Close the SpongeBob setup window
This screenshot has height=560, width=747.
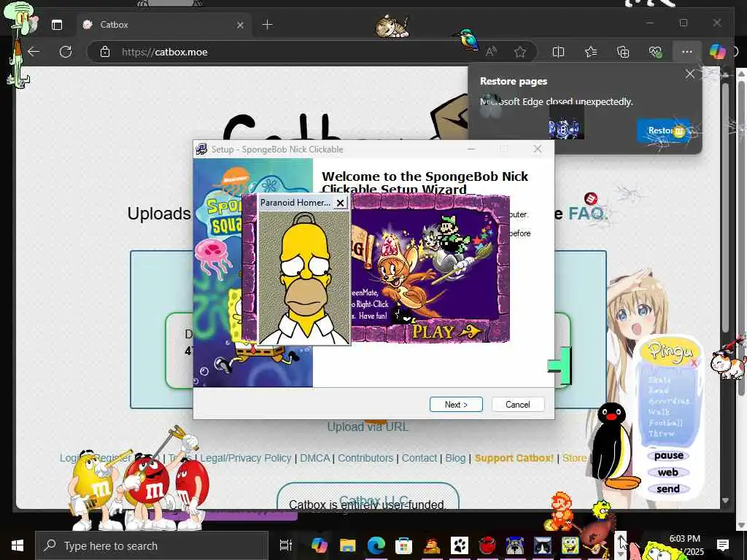tap(538, 149)
